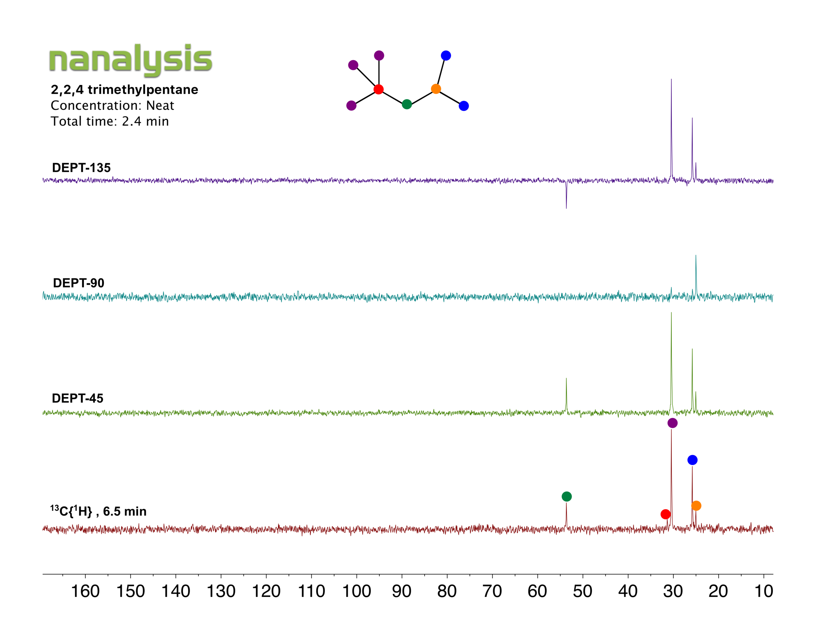
Task: Click the axis label 20
Action: 718,591
